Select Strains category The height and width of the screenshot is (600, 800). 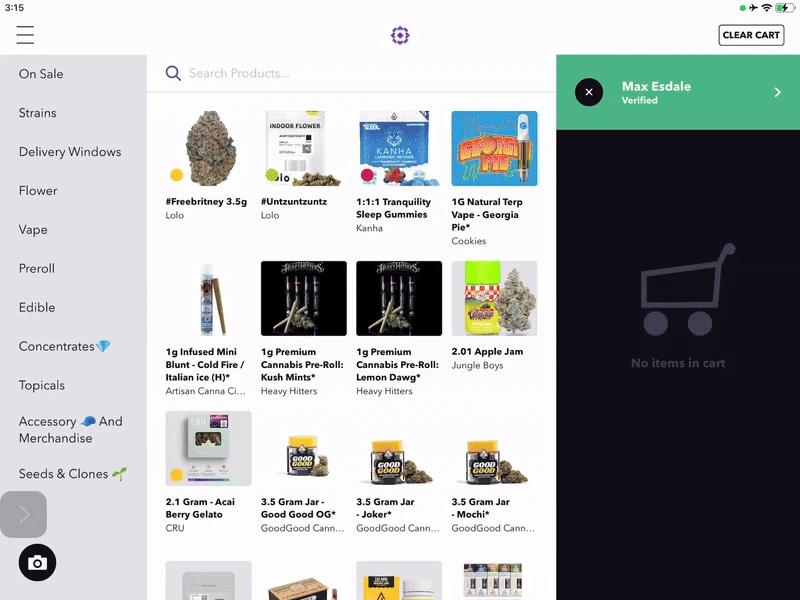point(37,113)
